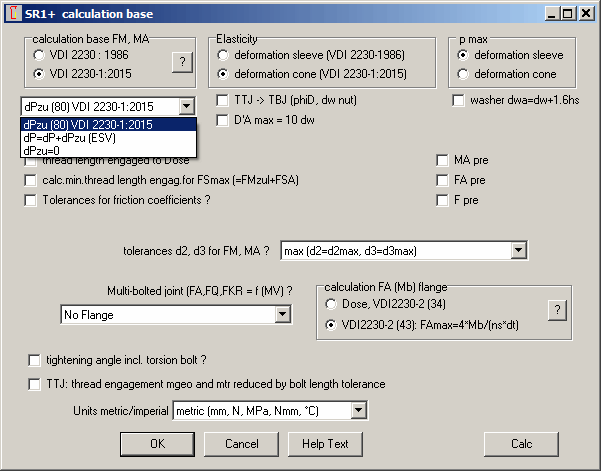Check the MA pre option
The width and height of the screenshot is (601, 471).
[x=444, y=160]
